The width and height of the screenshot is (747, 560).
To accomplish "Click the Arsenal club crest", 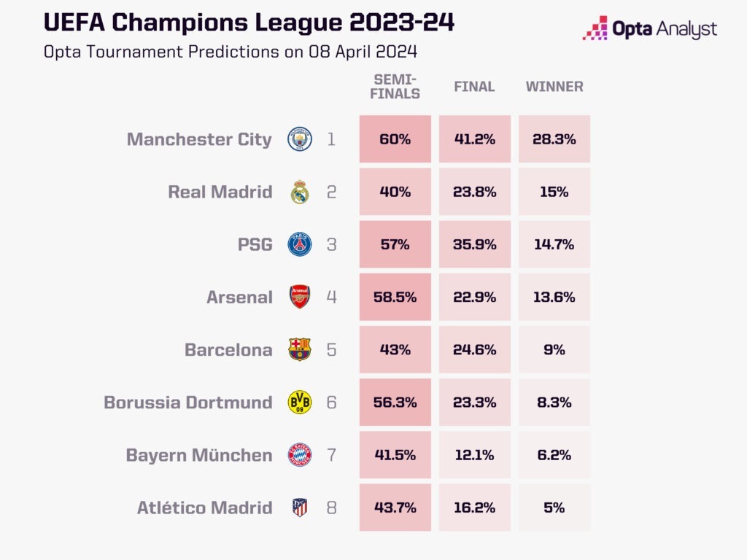I will pyautogui.click(x=300, y=297).
